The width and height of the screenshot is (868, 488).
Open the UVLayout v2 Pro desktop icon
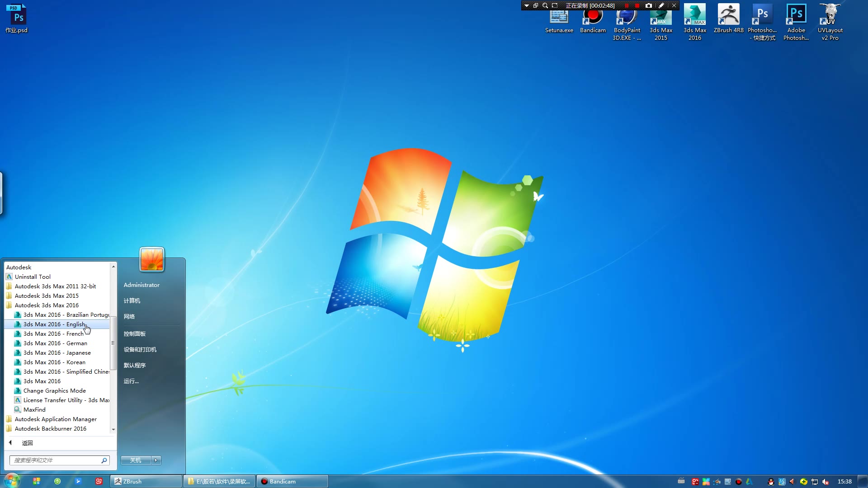[x=830, y=23]
